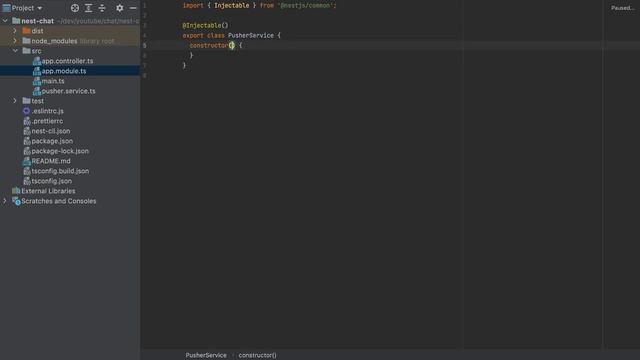Select node_modules library root row
Image resolution: width=640 pixels, height=360 pixels.
[x=70, y=41]
